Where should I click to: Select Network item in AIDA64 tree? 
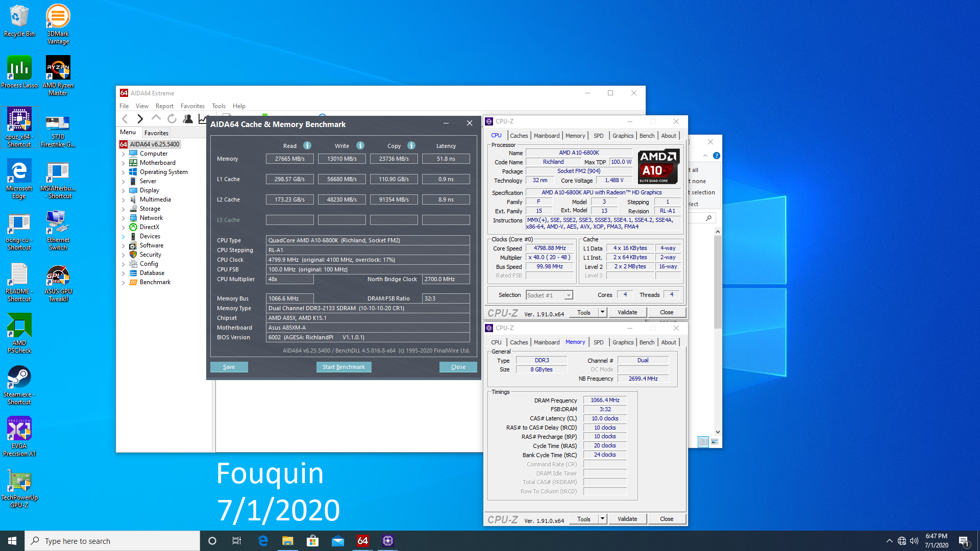tap(151, 218)
